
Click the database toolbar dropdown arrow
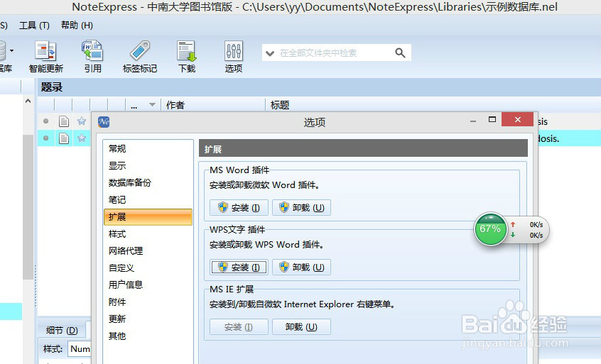(x=12, y=50)
